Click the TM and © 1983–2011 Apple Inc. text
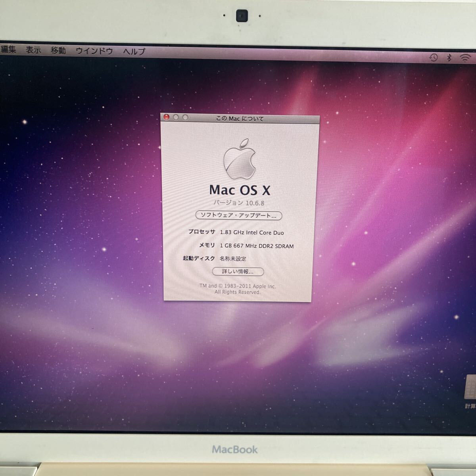This screenshot has height=476, width=476. pyautogui.click(x=238, y=286)
